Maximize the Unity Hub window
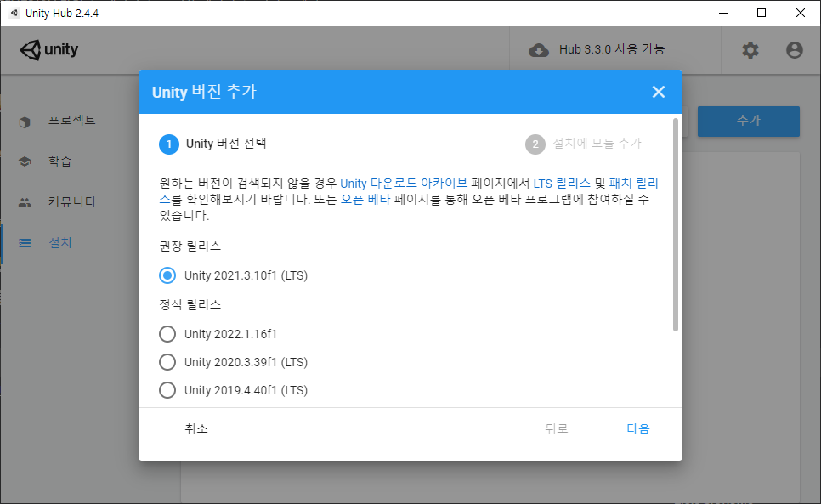Image resolution: width=821 pixels, height=504 pixels. (762, 13)
